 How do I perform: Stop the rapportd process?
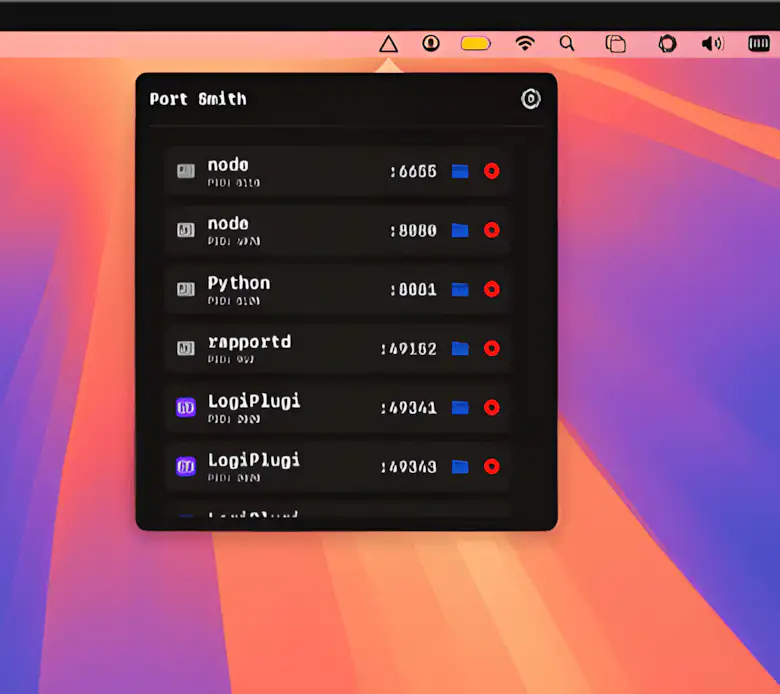(491, 348)
